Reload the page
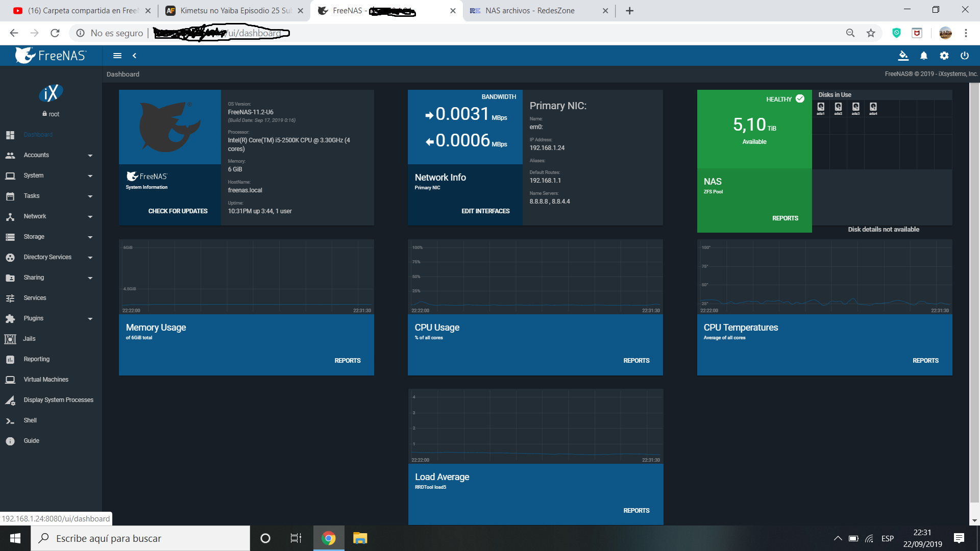This screenshot has width=980, height=551. (x=55, y=33)
